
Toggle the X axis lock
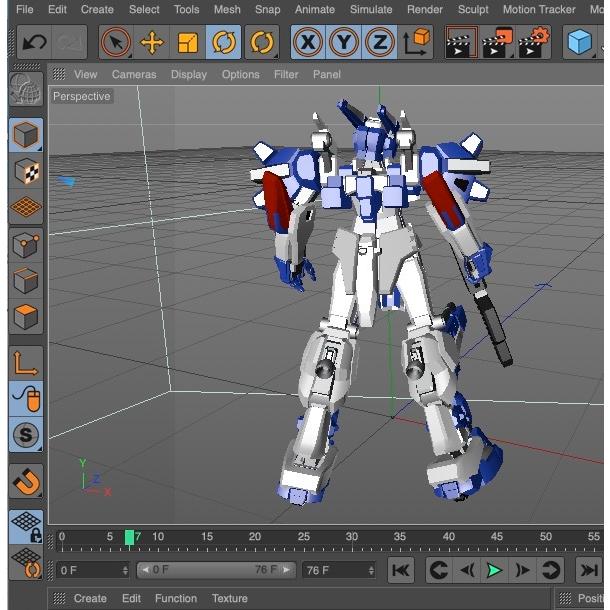pos(308,42)
